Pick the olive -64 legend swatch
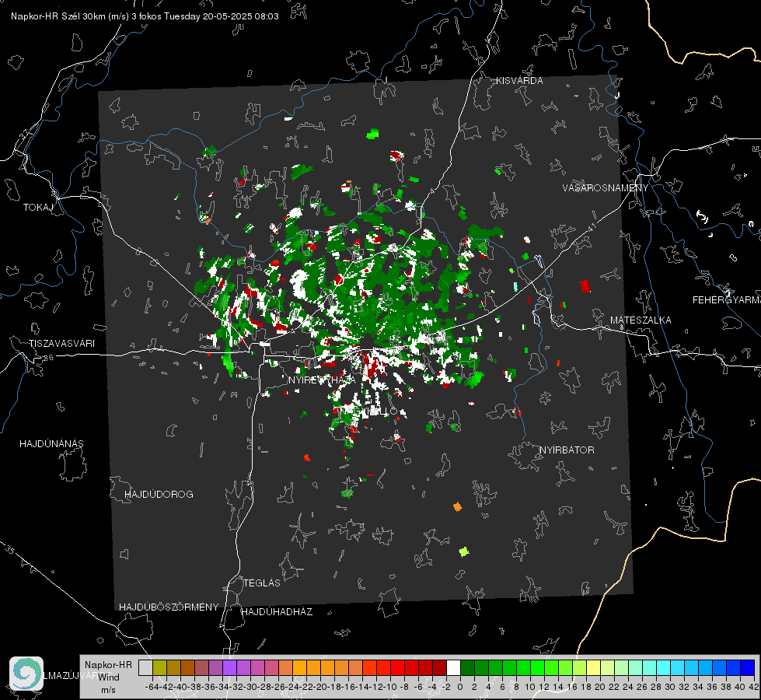The height and width of the screenshot is (700, 761). pyautogui.click(x=159, y=667)
